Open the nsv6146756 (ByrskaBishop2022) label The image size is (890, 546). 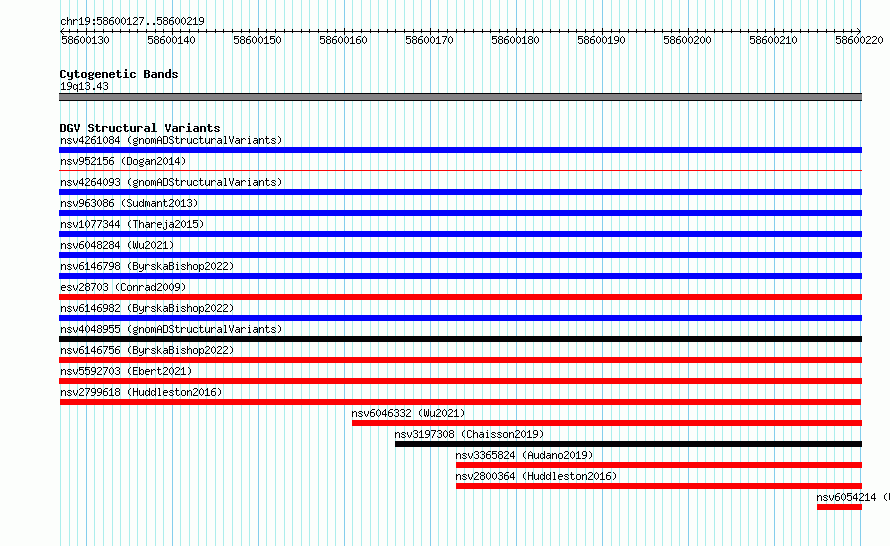147,350
